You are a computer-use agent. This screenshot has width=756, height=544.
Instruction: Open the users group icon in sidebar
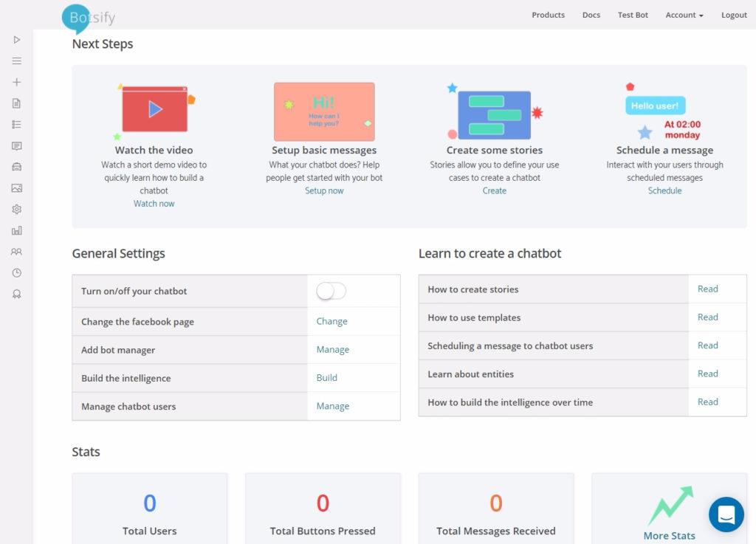(16, 252)
